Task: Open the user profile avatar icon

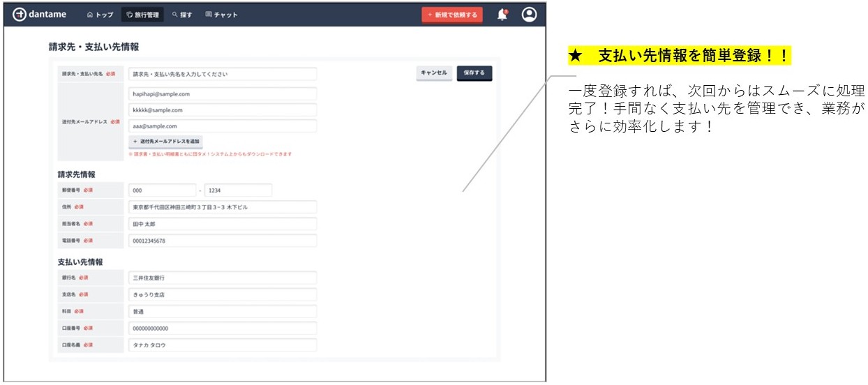Action: [x=530, y=15]
